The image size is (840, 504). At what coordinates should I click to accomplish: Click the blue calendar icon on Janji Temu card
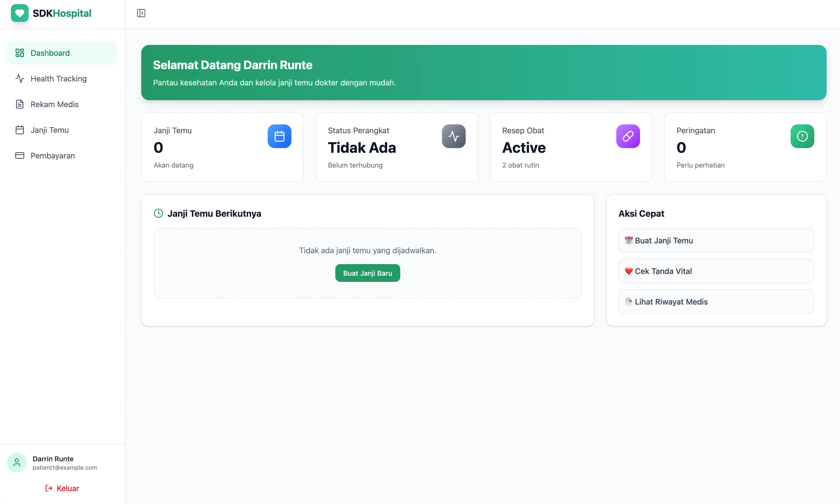[279, 136]
